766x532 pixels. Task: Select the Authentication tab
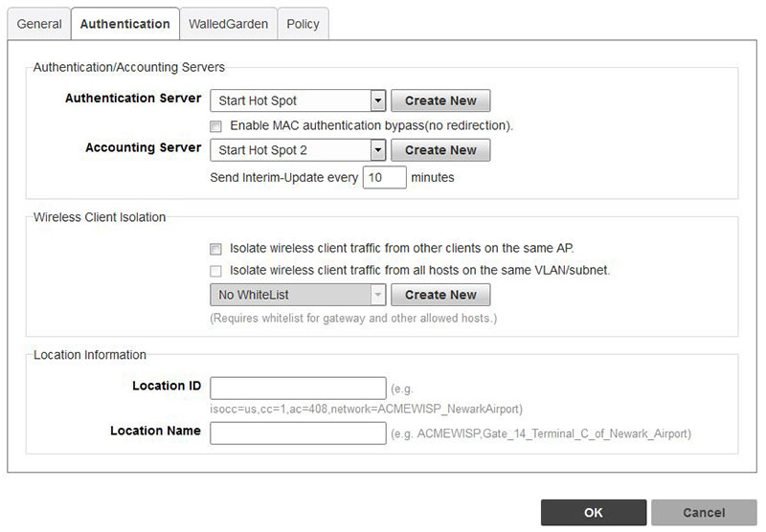(124, 24)
